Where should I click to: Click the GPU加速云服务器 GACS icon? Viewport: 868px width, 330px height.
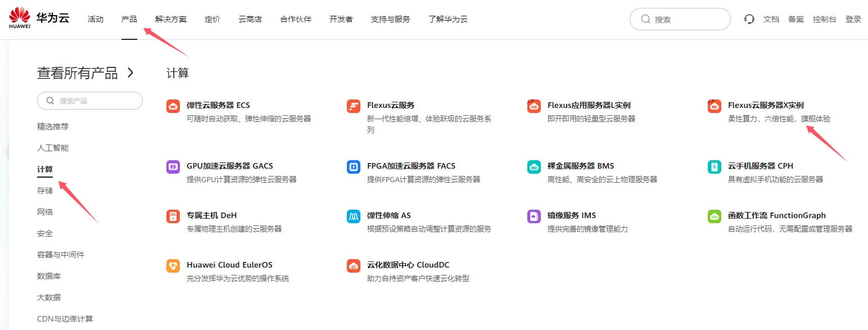172,166
